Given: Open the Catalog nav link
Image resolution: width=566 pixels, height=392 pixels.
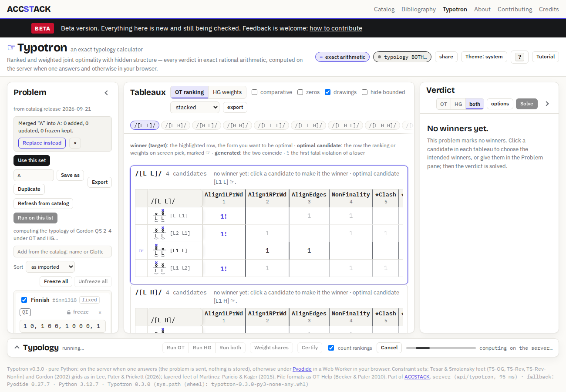Looking at the screenshot, I should click(384, 9).
